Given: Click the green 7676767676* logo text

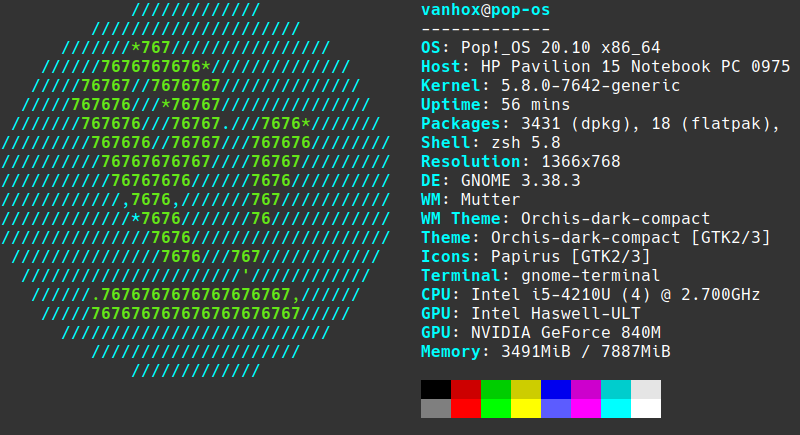Looking at the screenshot, I should click(156, 66).
